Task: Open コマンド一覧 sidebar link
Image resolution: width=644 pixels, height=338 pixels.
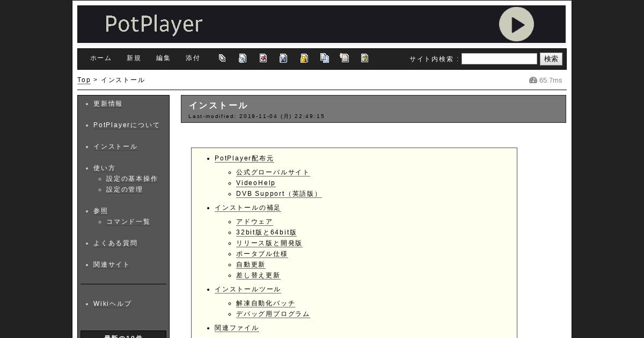Action: (128, 222)
